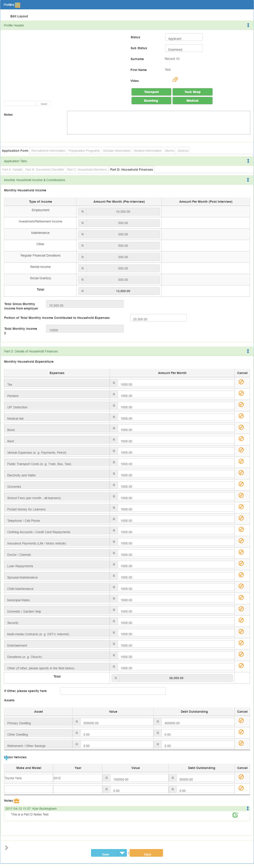Cancel the Groceries expense row
This screenshot has height=868, width=254.
coord(241,484)
